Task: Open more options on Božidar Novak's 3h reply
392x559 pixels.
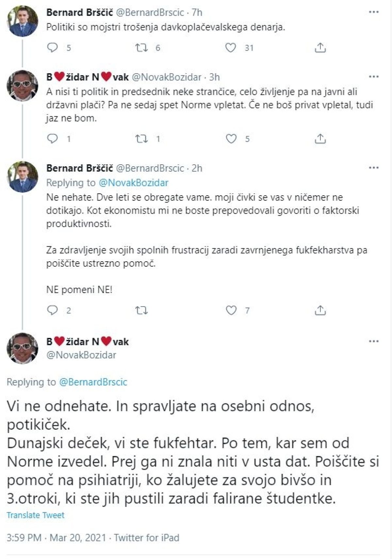Action: pyautogui.click(x=373, y=77)
